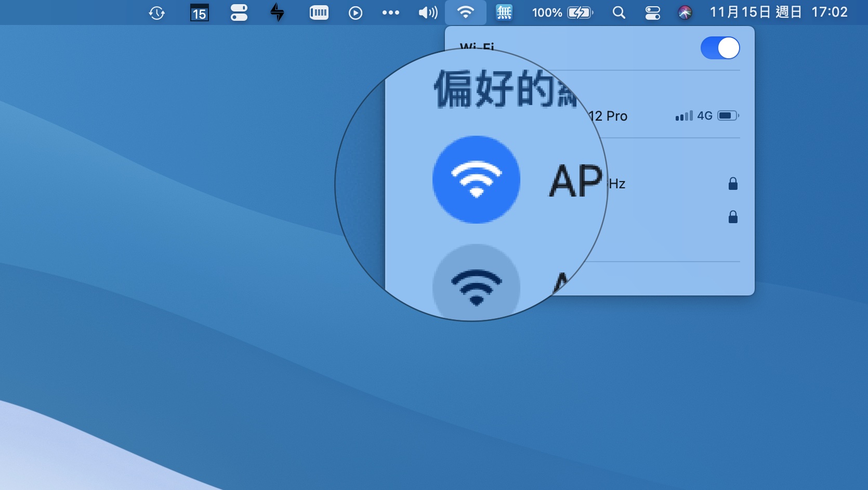Click the hotspot battery level icon
868x490 pixels.
pyautogui.click(x=728, y=115)
